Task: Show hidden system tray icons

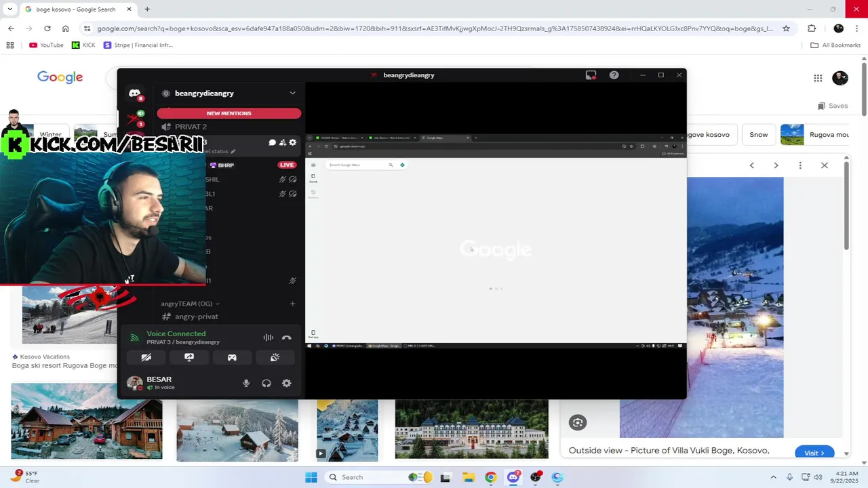Action: click(774, 477)
